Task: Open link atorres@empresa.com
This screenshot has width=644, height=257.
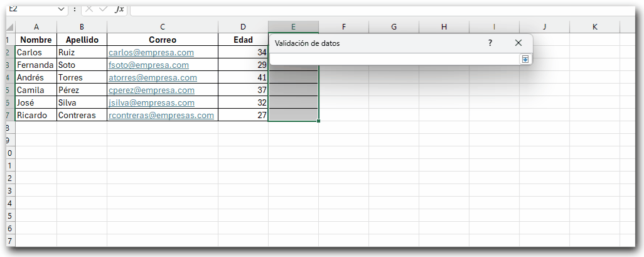Action: click(x=153, y=78)
